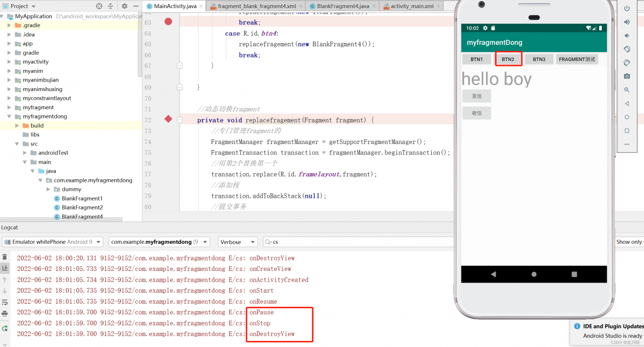Image resolution: width=644 pixels, height=347 pixels.
Task: Click logcat up arrow icon
Action: tap(5, 280)
